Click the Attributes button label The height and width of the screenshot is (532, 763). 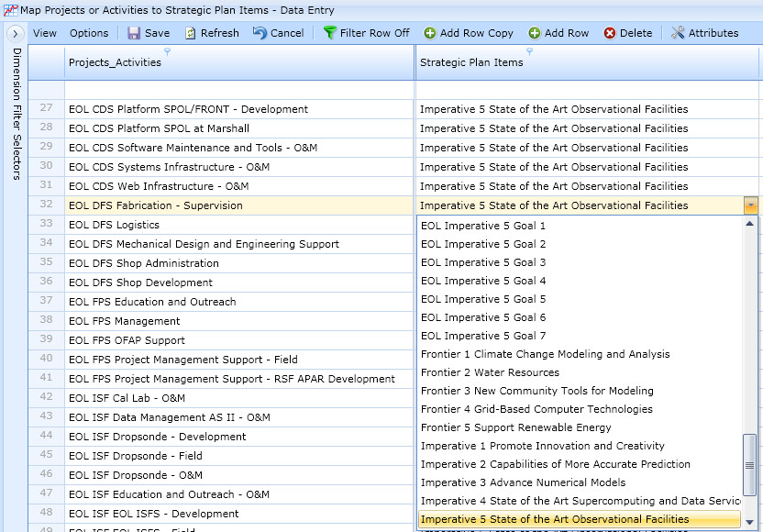pyautogui.click(x=713, y=33)
